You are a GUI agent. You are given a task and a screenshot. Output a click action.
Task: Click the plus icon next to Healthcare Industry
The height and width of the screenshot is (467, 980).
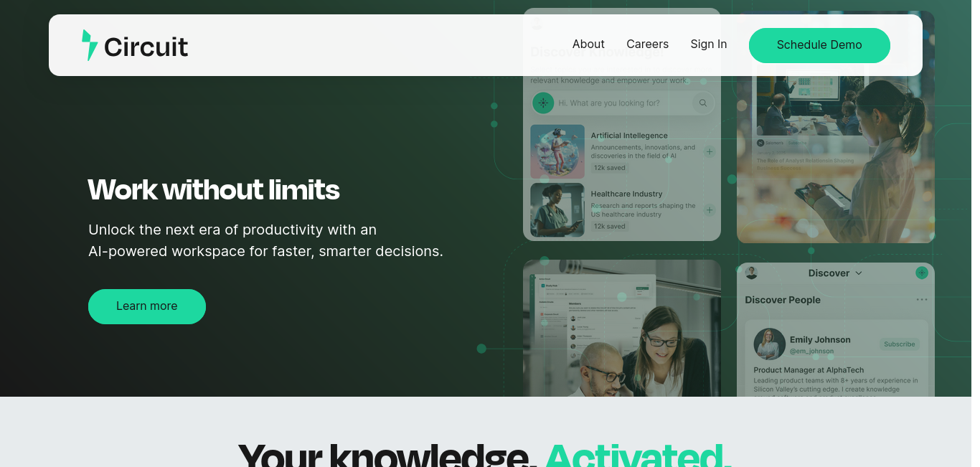click(x=710, y=210)
